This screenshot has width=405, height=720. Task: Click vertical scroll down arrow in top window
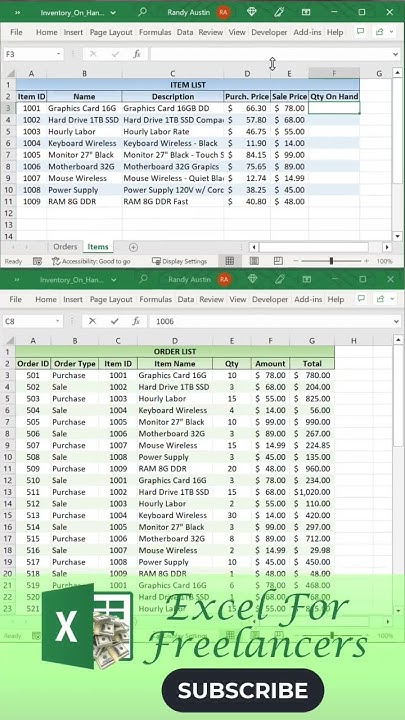click(398, 236)
